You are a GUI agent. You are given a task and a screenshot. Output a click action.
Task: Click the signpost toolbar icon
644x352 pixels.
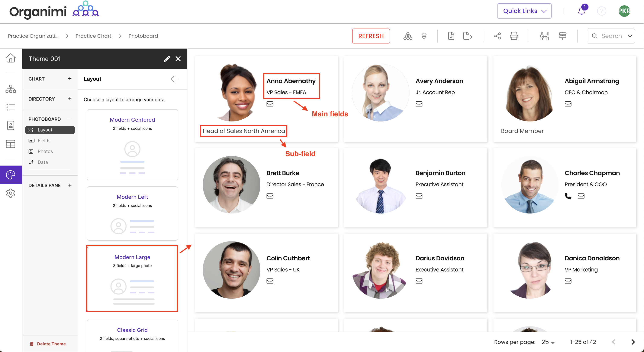point(563,36)
